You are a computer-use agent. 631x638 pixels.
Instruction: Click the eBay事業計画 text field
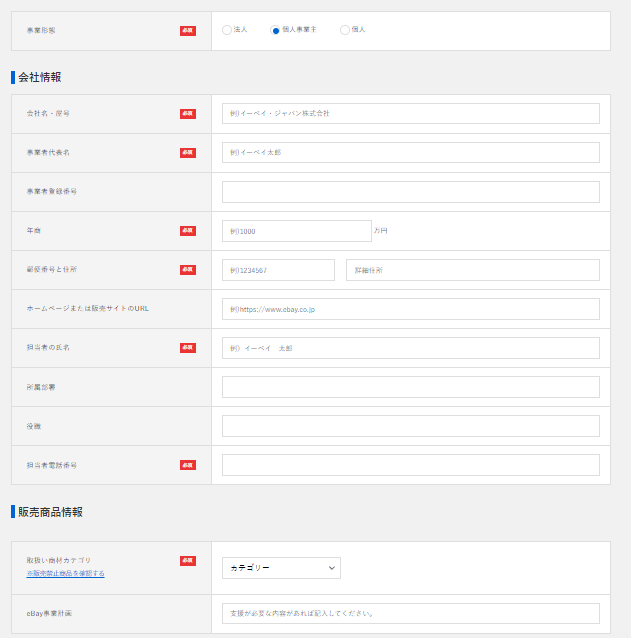[410, 613]
